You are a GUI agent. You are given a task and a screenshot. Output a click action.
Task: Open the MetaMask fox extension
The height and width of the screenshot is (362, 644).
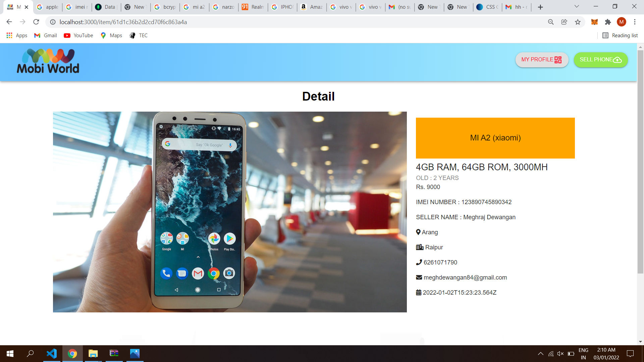[x=594, y=22]
